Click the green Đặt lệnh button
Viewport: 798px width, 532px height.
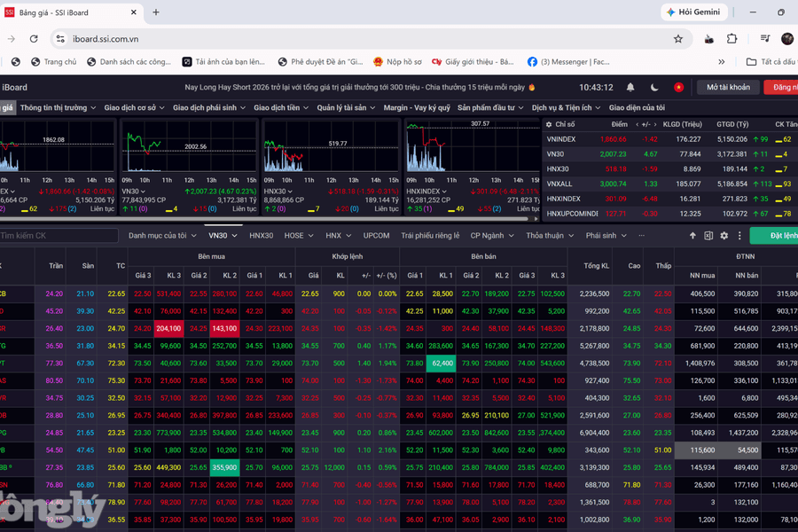pyautogui.click(x=774, y=236)
